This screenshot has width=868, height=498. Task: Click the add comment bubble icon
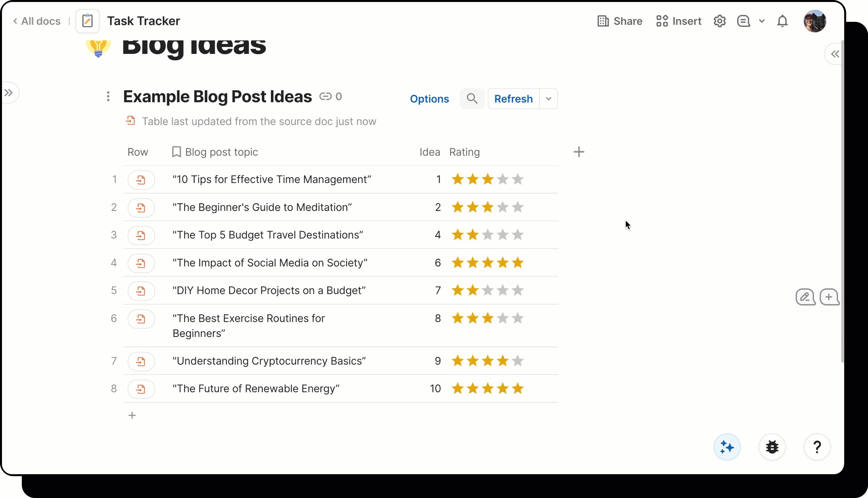829,297
